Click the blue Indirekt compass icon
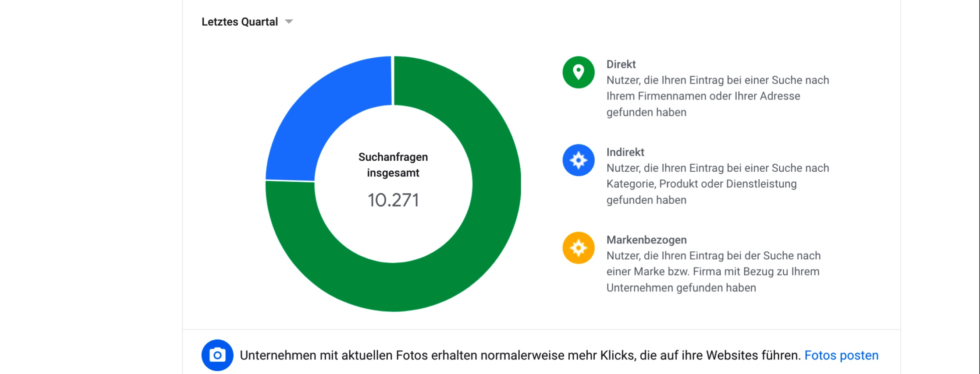Screen dimensions: 980x374 (579, 160)
